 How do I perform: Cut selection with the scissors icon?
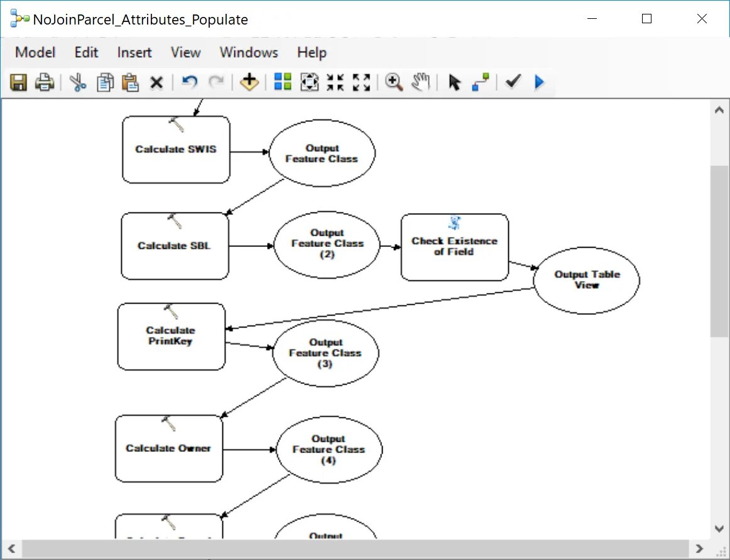click(78, 82)
